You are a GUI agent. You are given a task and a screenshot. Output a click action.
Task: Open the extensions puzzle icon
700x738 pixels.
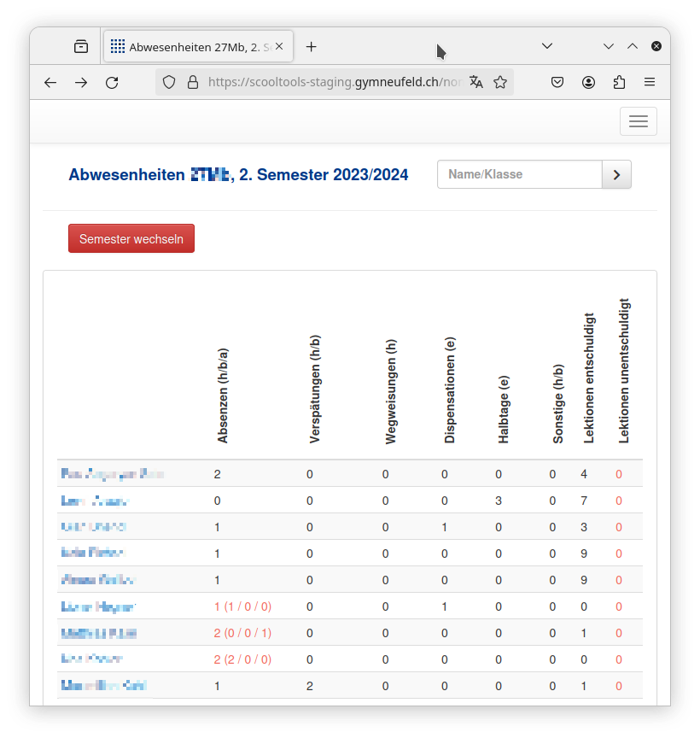[x=620, y=83]
